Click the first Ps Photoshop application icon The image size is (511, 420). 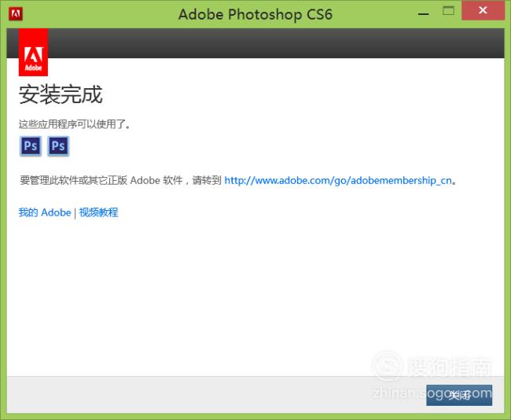point(31,146)
